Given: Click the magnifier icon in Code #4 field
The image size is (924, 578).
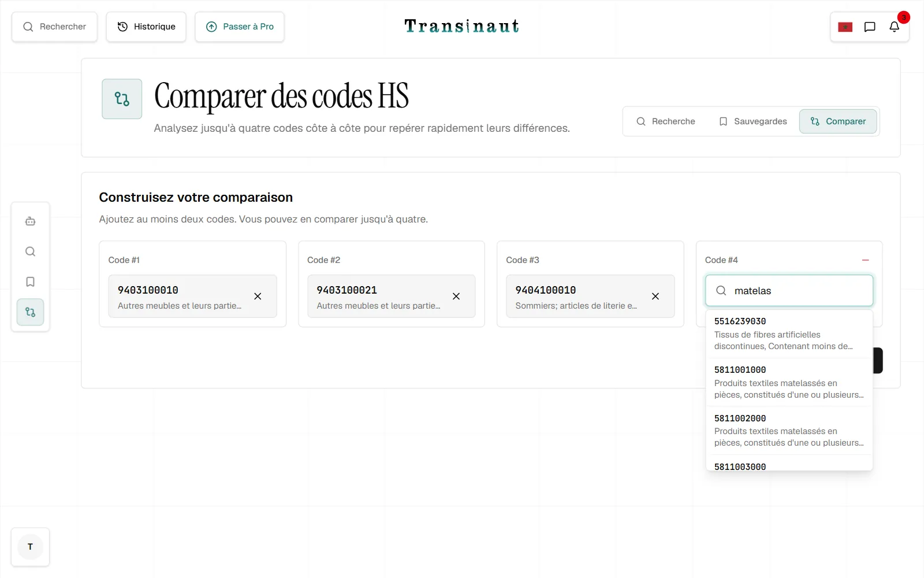Looking at the screenshot, I should pos(721,291).
